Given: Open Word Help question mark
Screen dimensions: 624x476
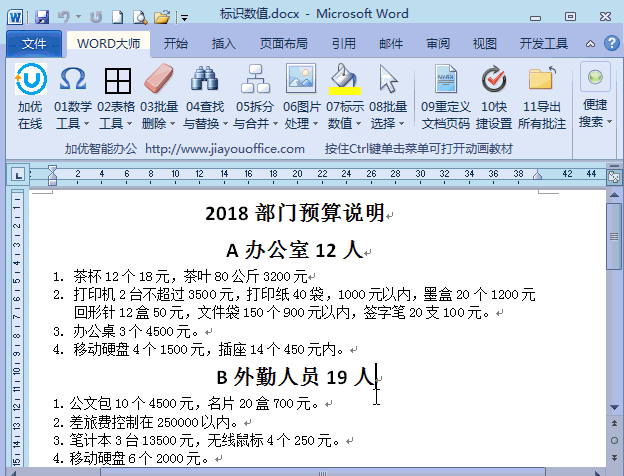Looking at the screenshot, I should point(612,43).
